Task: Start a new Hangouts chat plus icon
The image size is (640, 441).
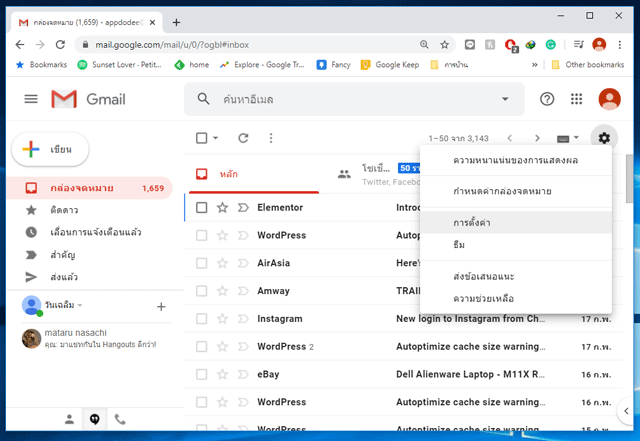Action: 161,307
